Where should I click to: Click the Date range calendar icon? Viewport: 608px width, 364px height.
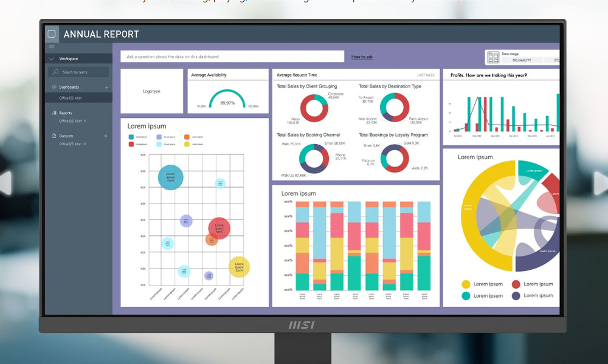[x=493, y=57]
